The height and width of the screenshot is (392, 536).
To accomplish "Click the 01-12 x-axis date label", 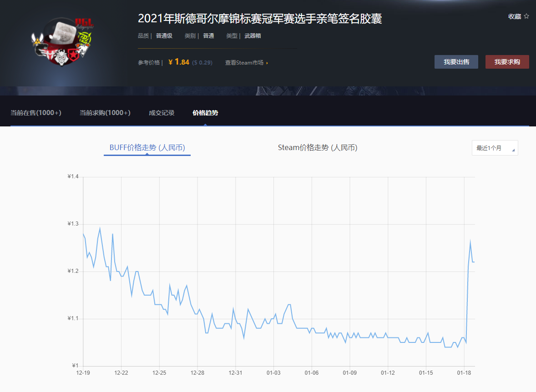I will [388, 373].
